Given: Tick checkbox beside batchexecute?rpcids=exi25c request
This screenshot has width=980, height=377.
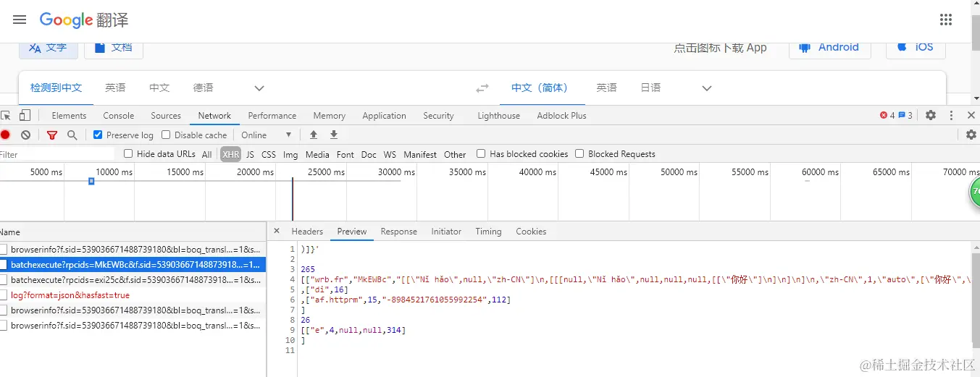Looking at the screenshot, I should (x=4, y=280).
